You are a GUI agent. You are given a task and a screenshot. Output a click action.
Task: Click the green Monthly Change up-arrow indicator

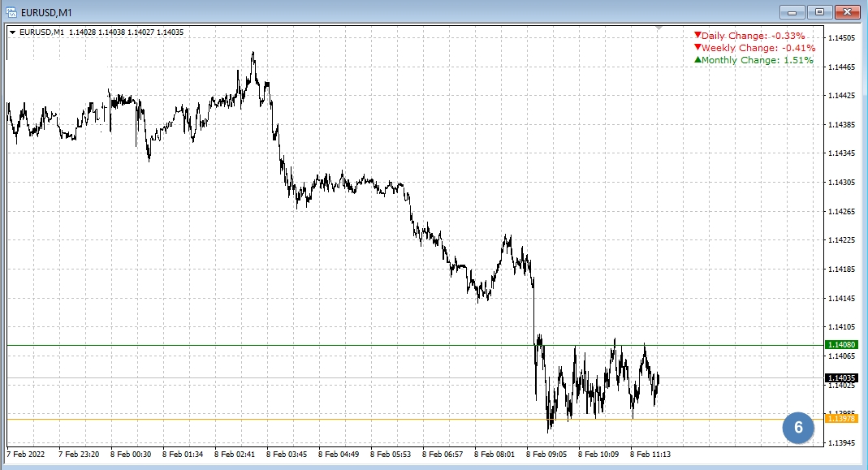tap(697, 59)
